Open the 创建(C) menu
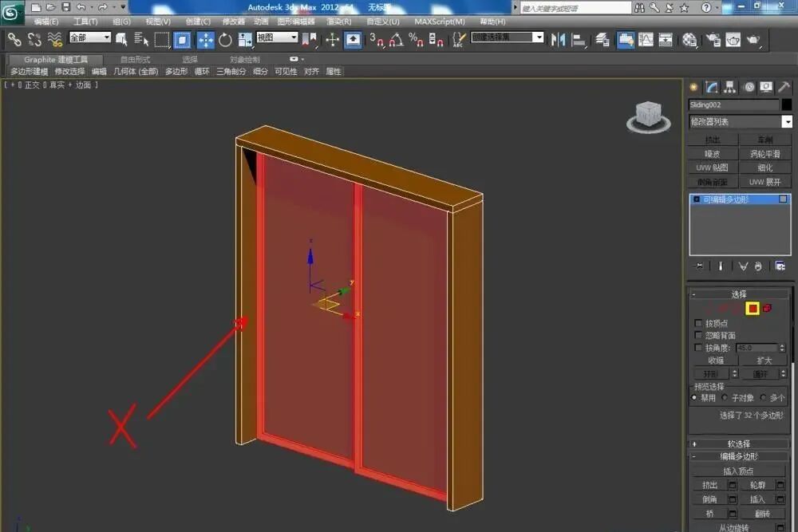 [198, 22]
